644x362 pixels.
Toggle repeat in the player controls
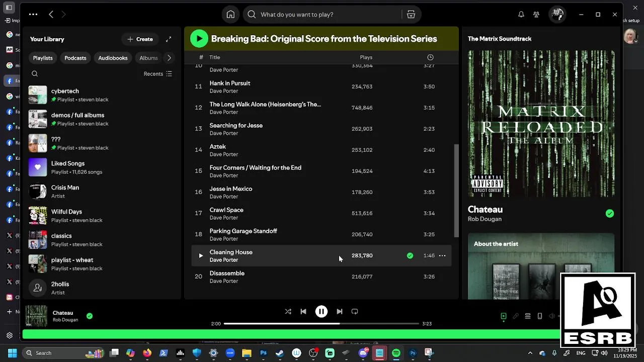(x=355, y=312)
